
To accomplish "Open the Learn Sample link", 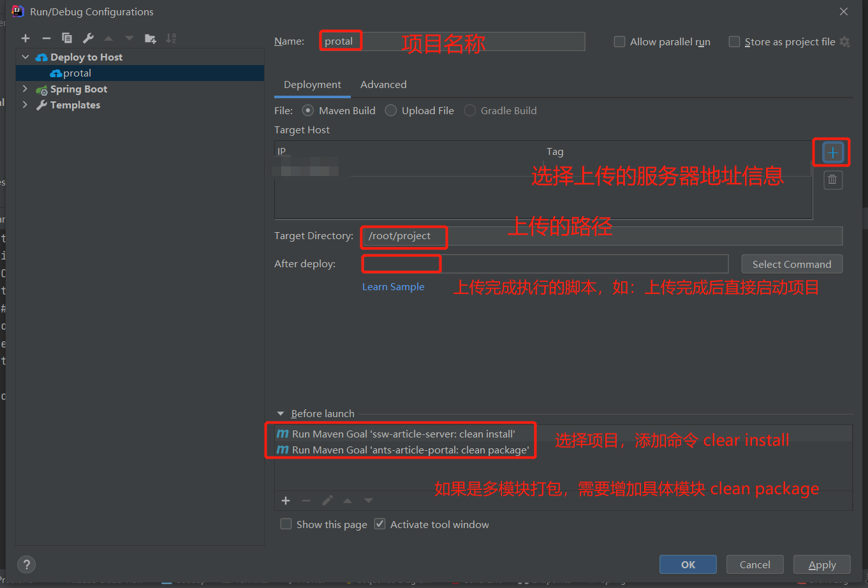I will [x=394, y=287].
